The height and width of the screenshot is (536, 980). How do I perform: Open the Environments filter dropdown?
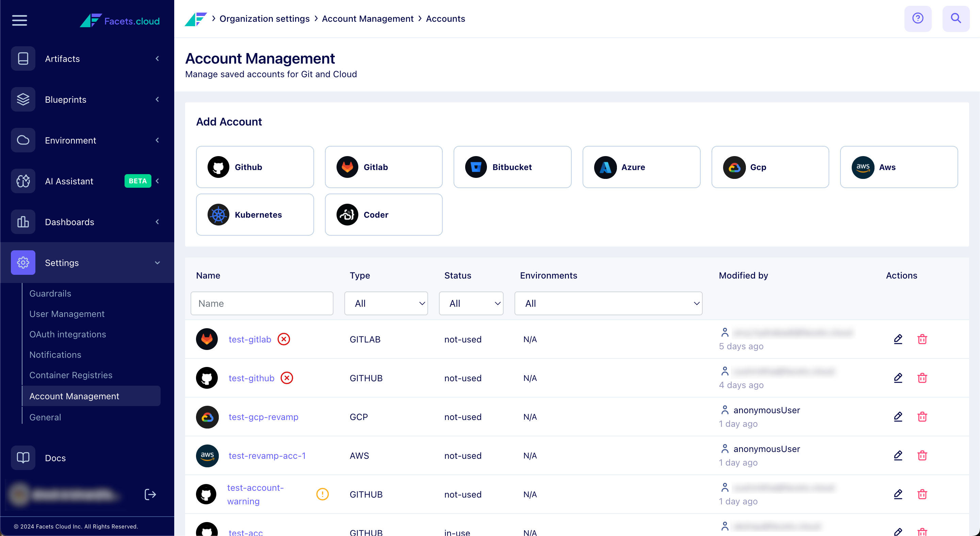tap(609, 303)
